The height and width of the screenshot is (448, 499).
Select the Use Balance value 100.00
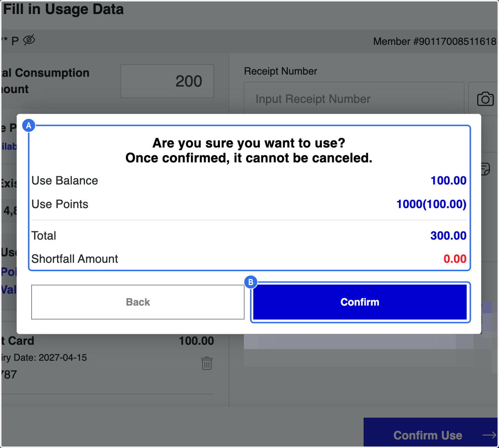tap(448, 181)
